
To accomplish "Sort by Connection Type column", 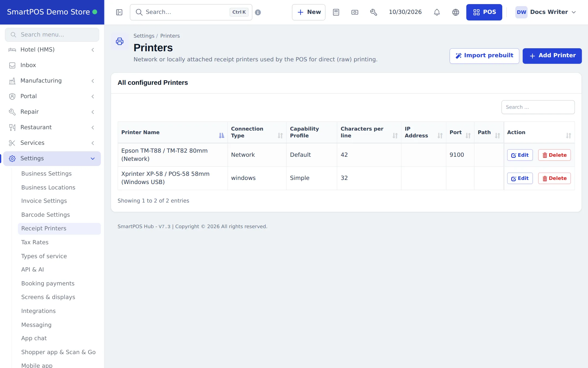I will click(x=257, y=132).
